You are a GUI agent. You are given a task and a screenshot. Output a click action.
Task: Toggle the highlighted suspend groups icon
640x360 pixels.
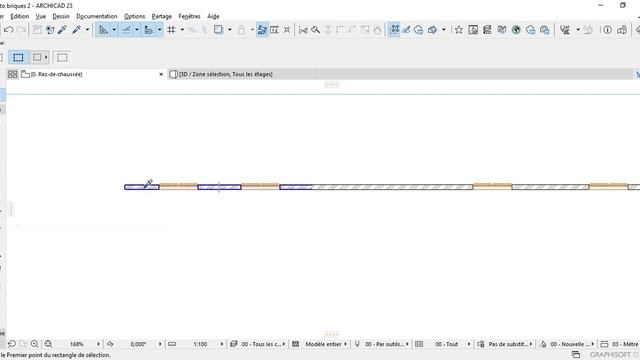pyautogui.click(x=394, y=30)
